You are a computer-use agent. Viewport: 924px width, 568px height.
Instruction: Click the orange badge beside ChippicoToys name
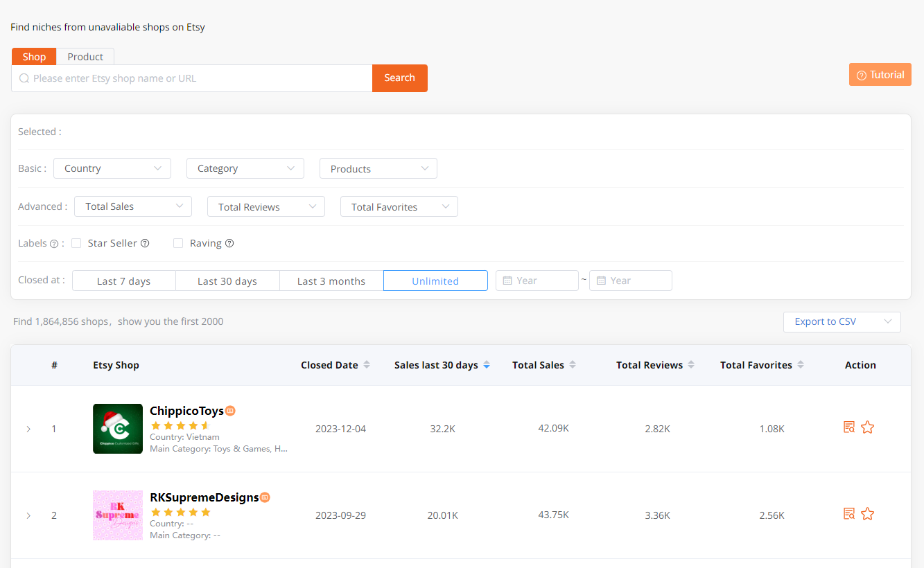click(229, 411)
